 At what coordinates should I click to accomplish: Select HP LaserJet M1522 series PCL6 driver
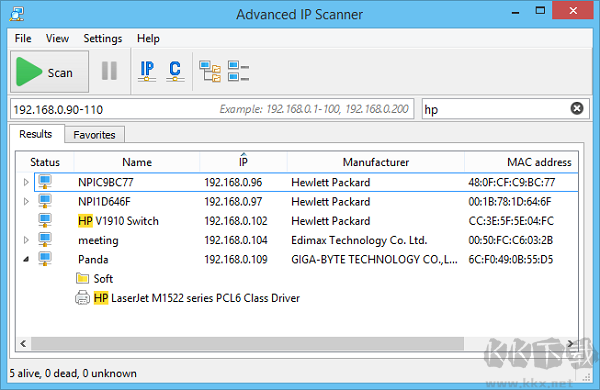pos(197,298)
